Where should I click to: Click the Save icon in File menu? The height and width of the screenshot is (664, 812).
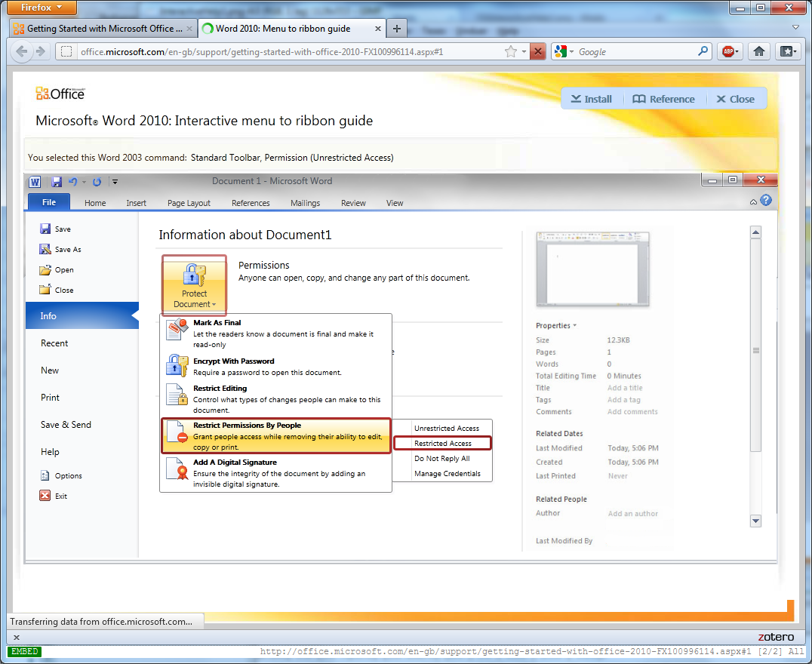tap(45, 229)
